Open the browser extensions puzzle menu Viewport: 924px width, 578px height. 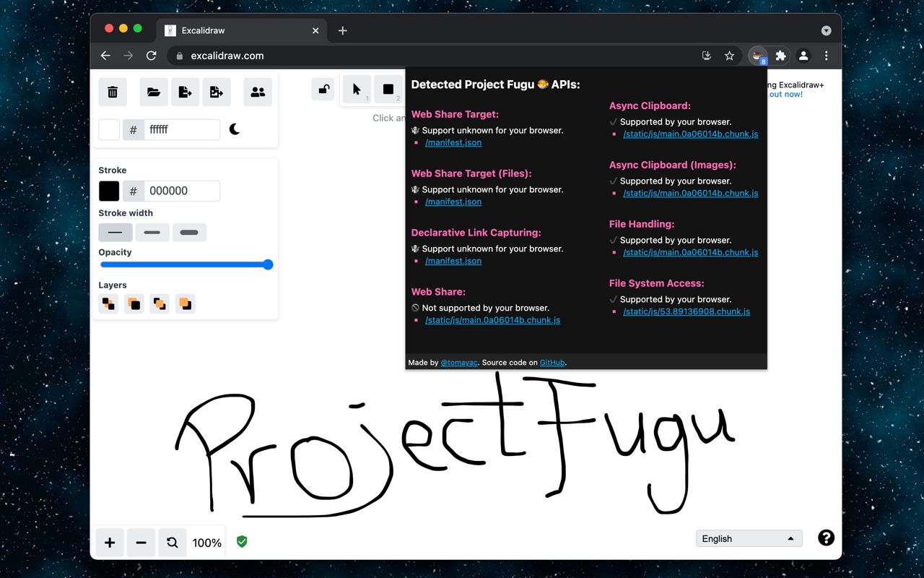(780, 56)
